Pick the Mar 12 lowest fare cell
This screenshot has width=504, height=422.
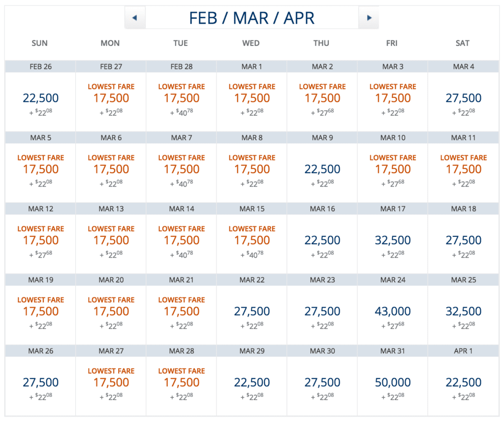pos(40,240)
